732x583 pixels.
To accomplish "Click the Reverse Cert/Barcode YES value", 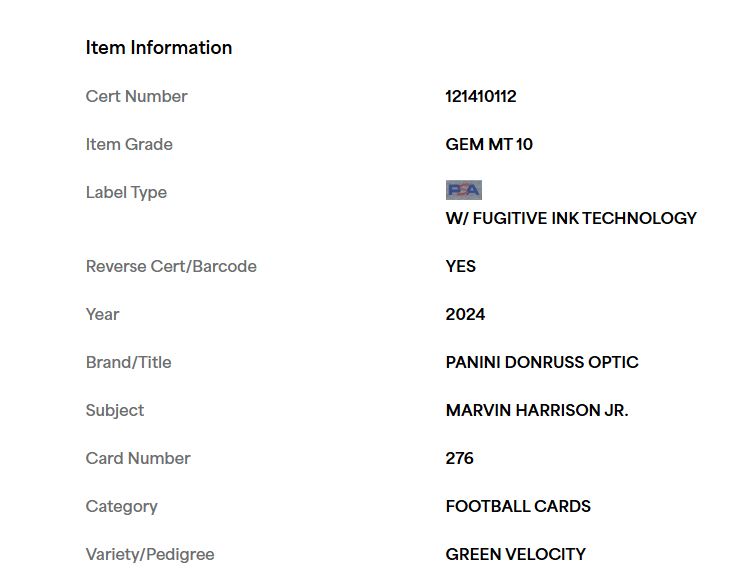I will pos(461,266).
